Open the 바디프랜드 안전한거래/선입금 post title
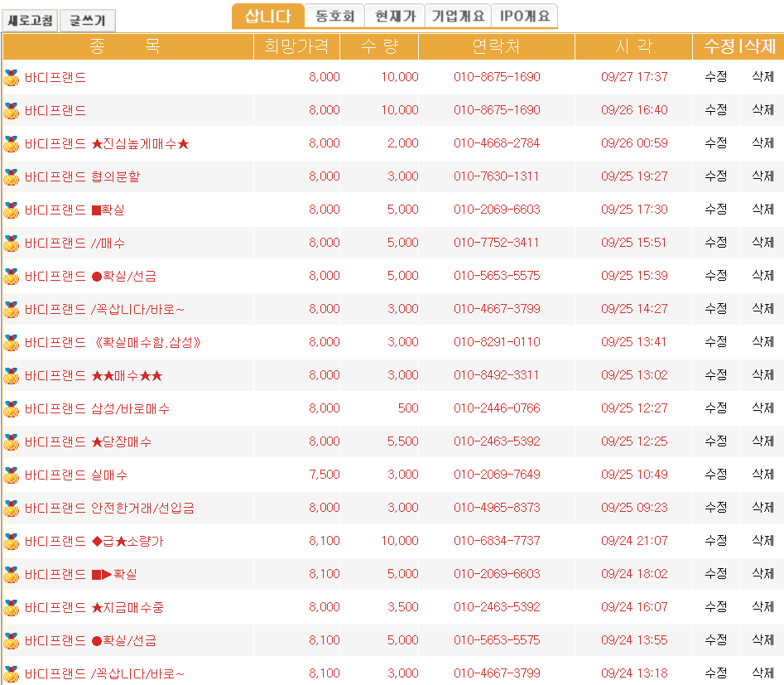 (x=109, y=509)
